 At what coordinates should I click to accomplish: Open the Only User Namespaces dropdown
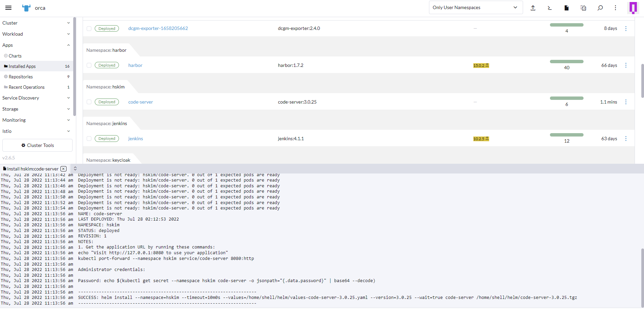[476, 7]
